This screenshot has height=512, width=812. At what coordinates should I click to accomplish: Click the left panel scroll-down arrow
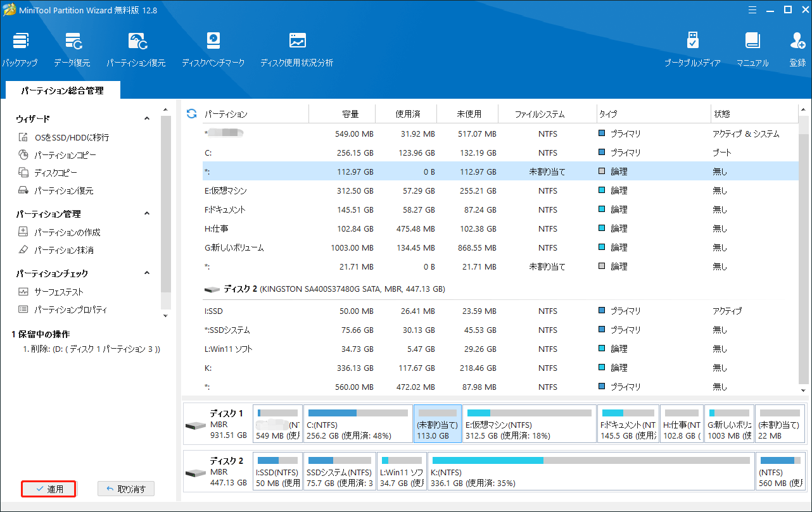[165, 315]
